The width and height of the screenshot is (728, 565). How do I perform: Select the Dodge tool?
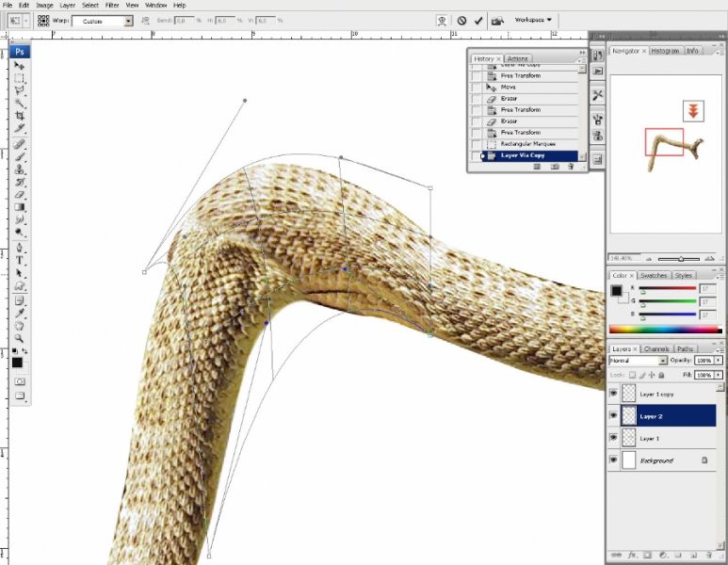point(19,233)
